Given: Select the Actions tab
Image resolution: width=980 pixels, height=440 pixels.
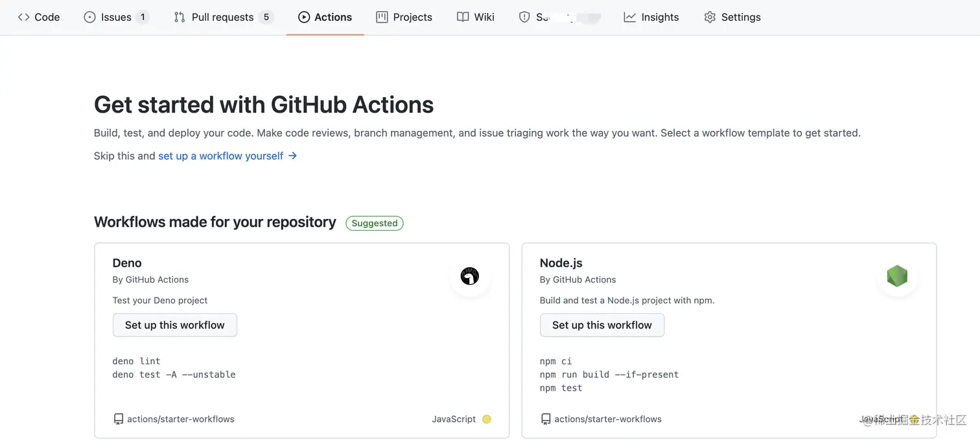Looking at the screenshot, I should click(325, 17).
